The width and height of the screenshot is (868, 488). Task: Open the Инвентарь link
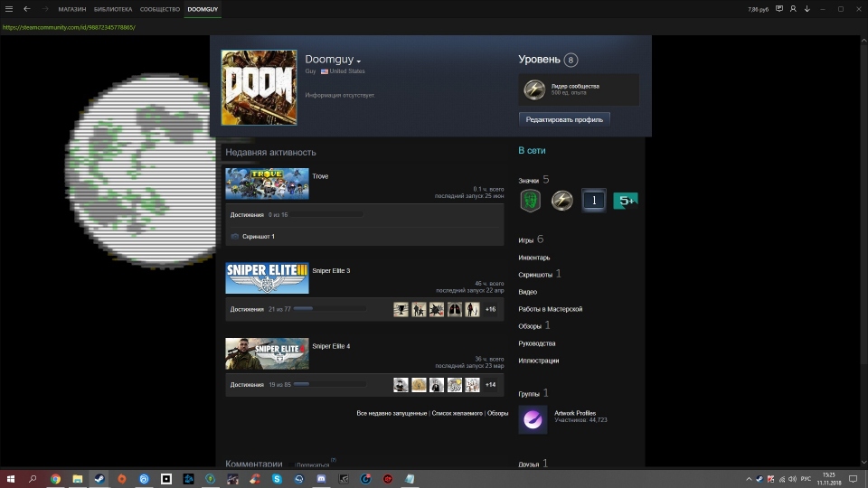534,258
